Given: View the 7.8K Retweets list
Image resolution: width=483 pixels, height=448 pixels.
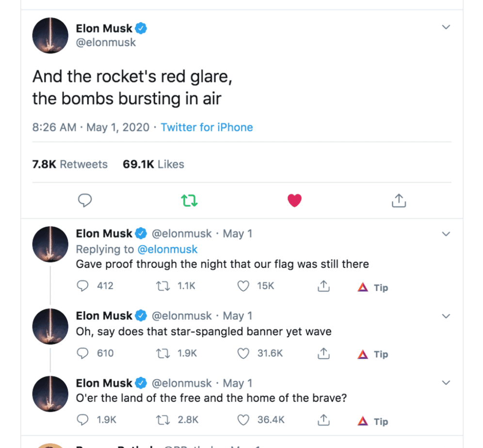Looking at the screenshot, I should click(70, 164).
